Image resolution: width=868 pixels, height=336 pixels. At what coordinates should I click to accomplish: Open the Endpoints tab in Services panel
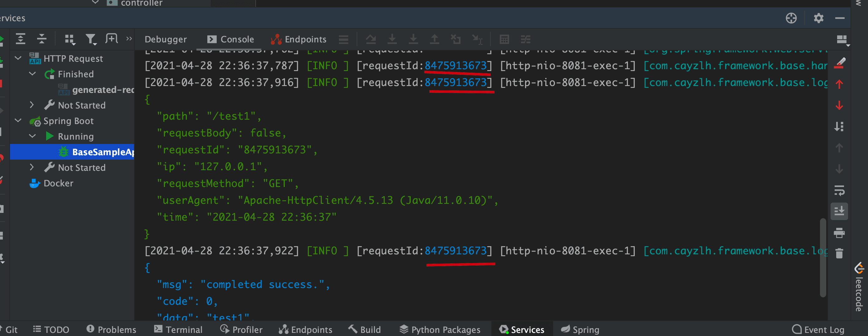pos(299,40)
